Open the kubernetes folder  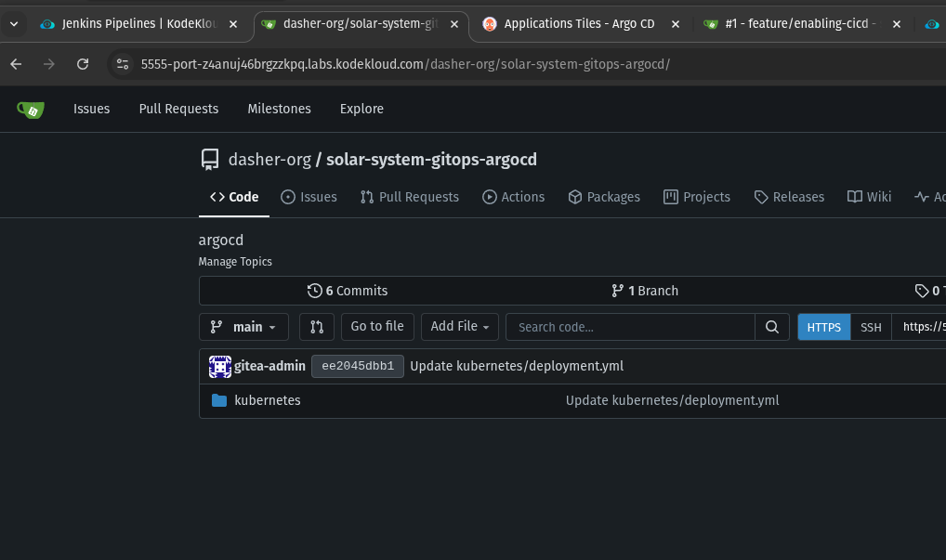click(x=267, y=400)
